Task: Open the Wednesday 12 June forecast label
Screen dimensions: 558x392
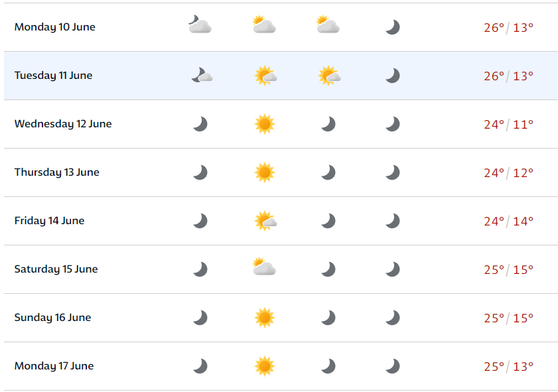Action: [x=63, y=124]
